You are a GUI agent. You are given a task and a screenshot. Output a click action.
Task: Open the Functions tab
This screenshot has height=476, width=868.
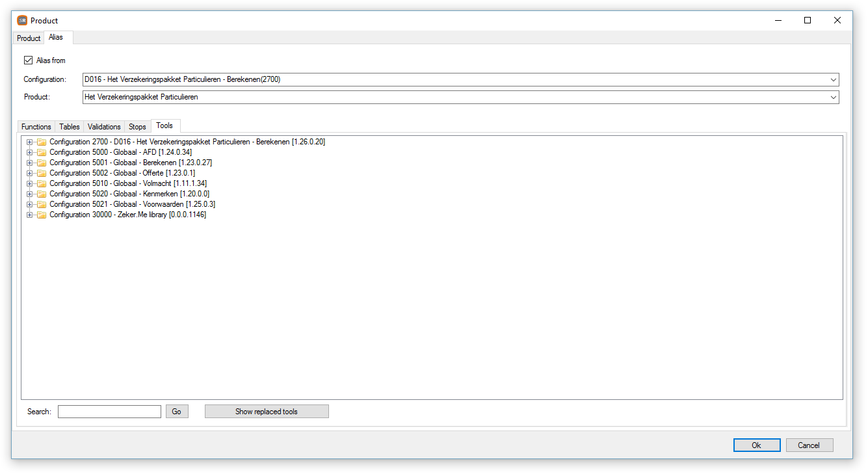coord(36,127)
